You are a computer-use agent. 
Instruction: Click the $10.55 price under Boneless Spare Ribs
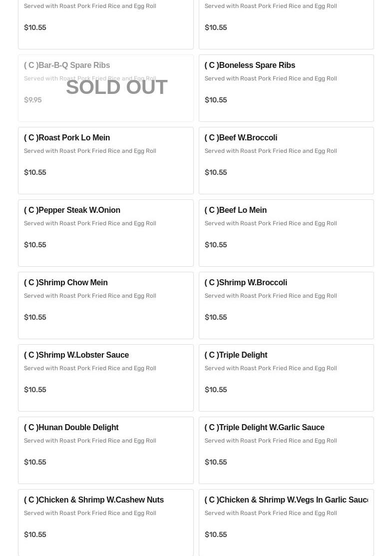tap(216, 100)
